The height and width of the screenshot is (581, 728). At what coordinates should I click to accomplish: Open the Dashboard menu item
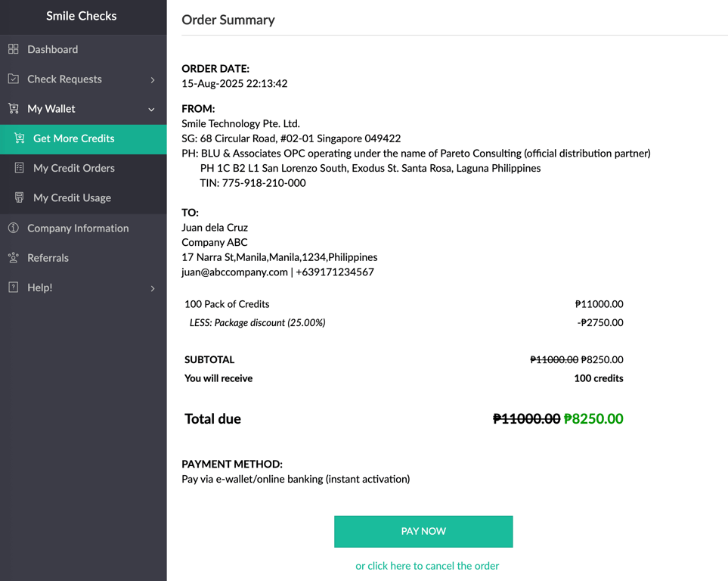point(53,49)
